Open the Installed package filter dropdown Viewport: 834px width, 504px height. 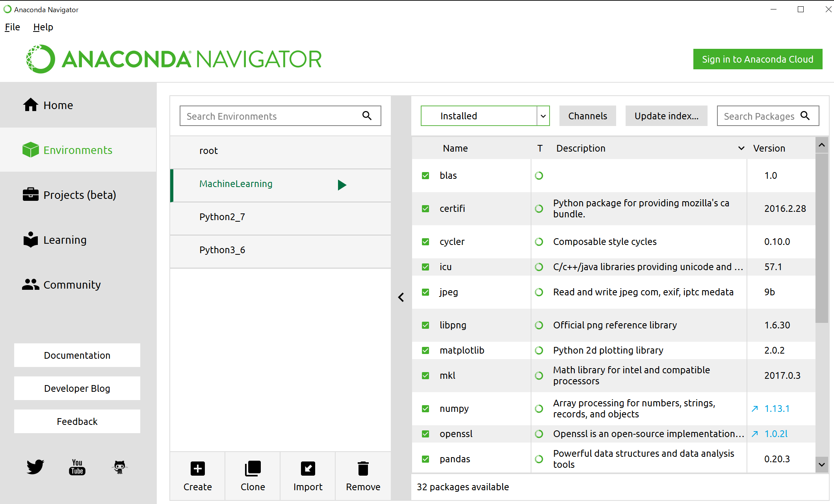(543, 116)
